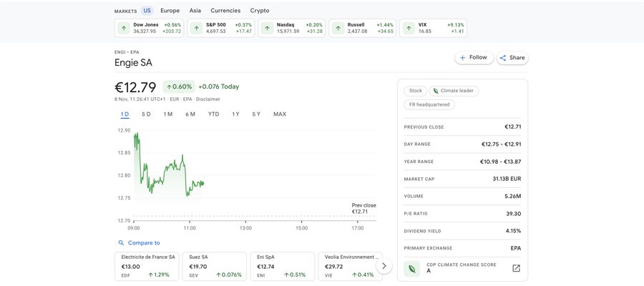
Task: Click the ENGI • EPA ticker label
Action: tap(127, 52)
